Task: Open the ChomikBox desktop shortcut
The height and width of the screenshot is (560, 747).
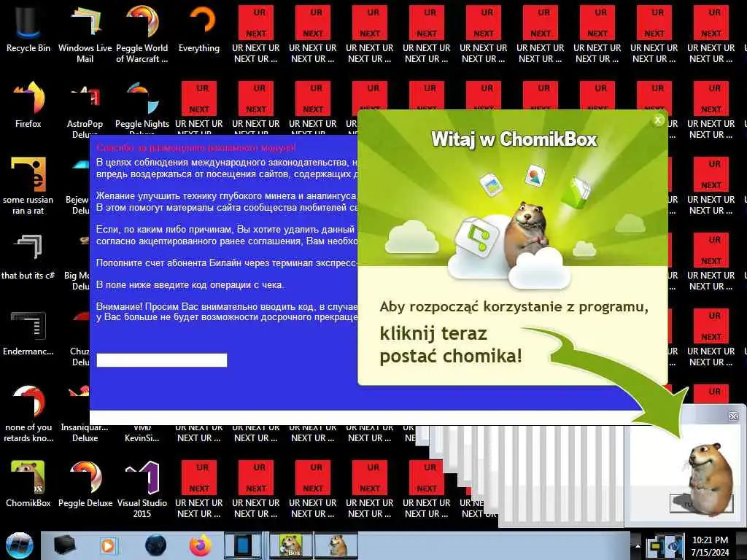Action: pos(28,484)
